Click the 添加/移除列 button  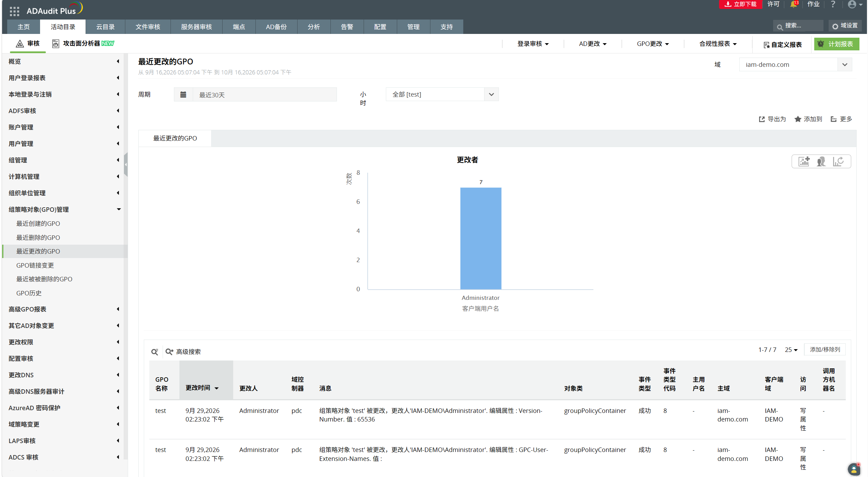[x=825, y=350]
